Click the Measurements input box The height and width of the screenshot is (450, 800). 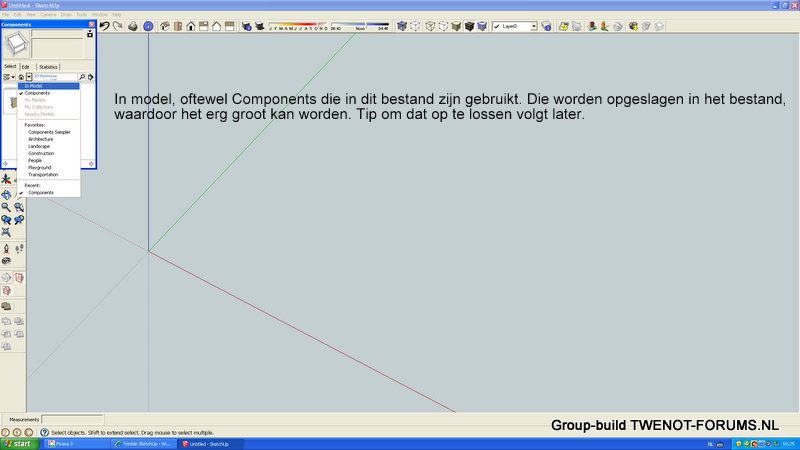pos(72,419)
